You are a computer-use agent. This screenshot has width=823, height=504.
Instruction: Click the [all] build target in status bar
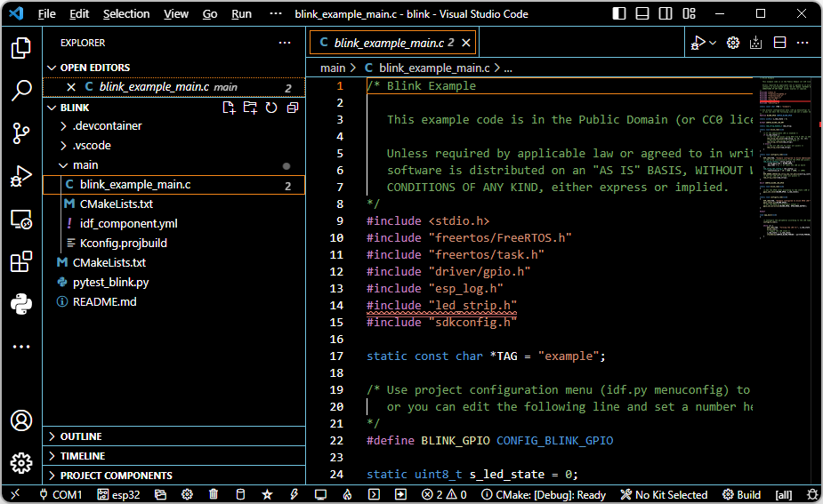784,494
